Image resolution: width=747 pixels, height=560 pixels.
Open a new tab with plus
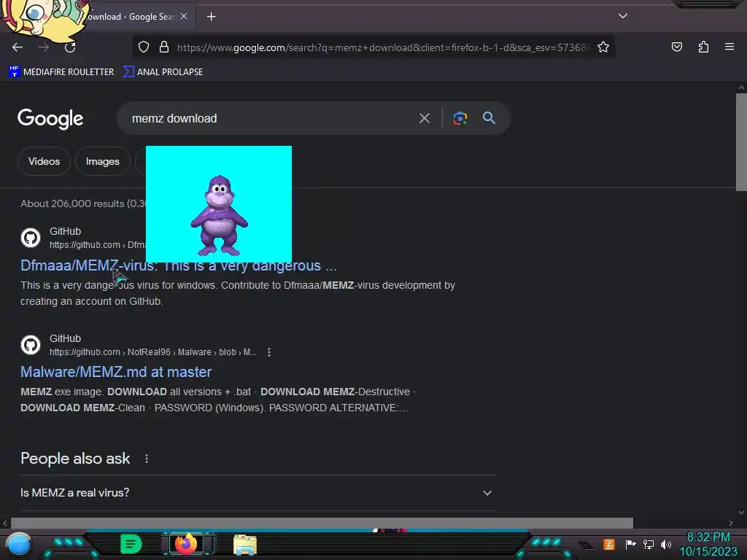point(211,17)
